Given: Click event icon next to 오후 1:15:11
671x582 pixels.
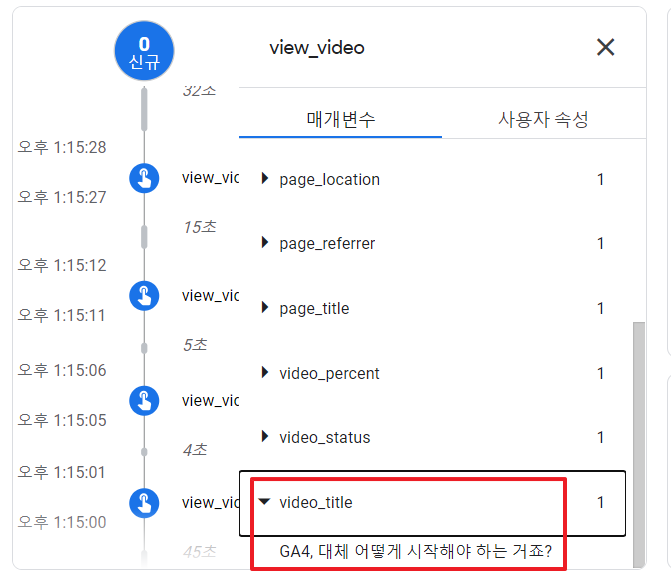Looking at the screenshot, I should [x=144, y=296].
